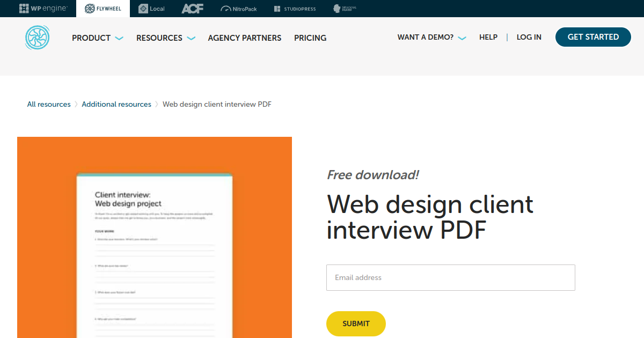Select the Flywheel brand tab
Screen dimensions: 644x338
click(x=103, y=9)
